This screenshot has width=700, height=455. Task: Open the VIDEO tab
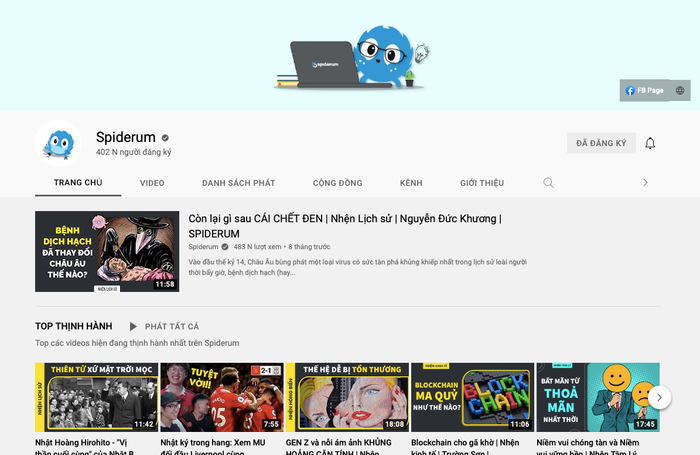[152, 183]
